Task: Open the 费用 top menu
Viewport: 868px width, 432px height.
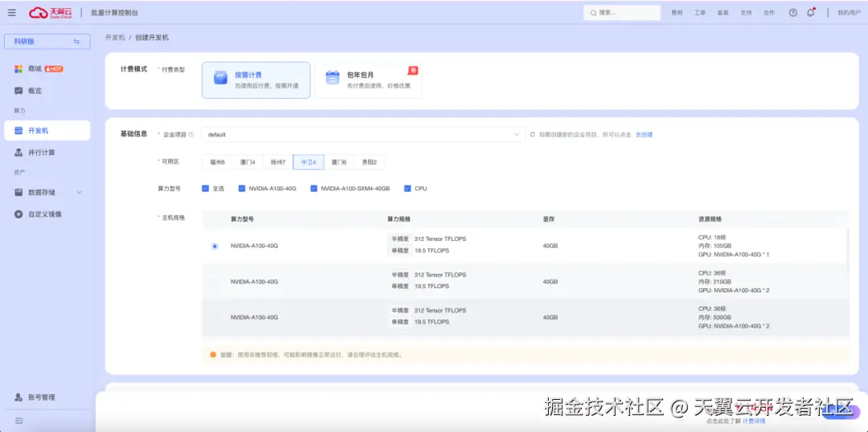Action: (677, 13)
